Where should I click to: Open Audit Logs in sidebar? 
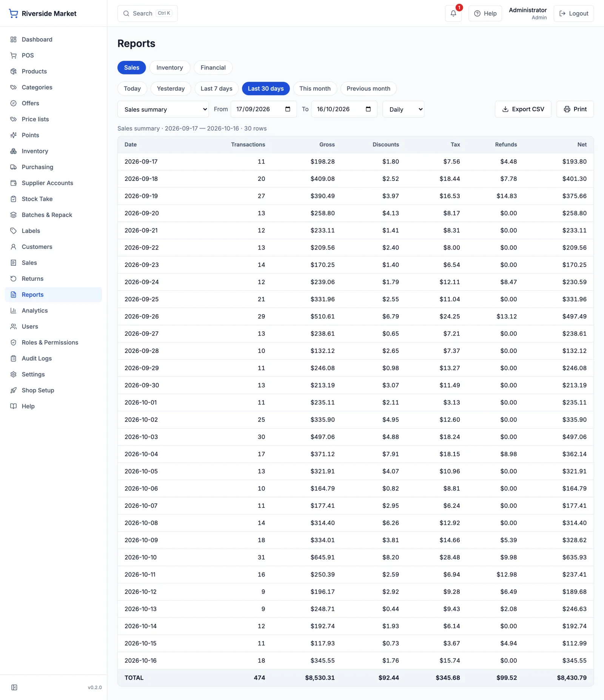pyautogui.click(x=54, y=358)
